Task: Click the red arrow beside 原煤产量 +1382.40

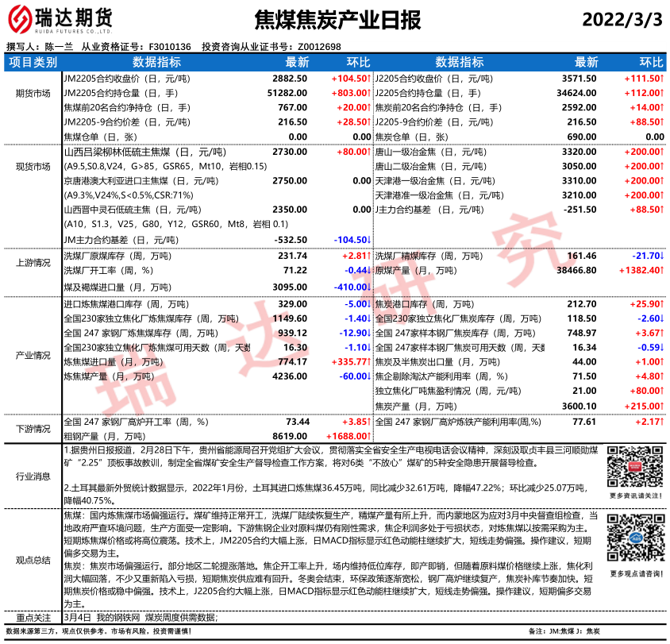Action: point(661,271)
